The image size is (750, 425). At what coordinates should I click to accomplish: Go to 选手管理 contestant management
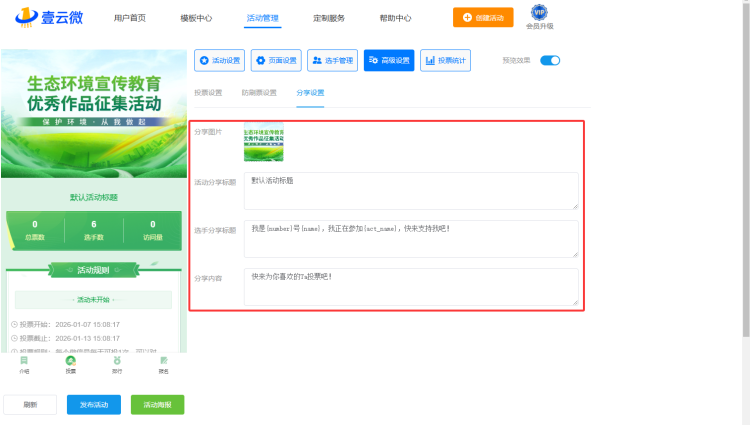[x=332, y=61]
